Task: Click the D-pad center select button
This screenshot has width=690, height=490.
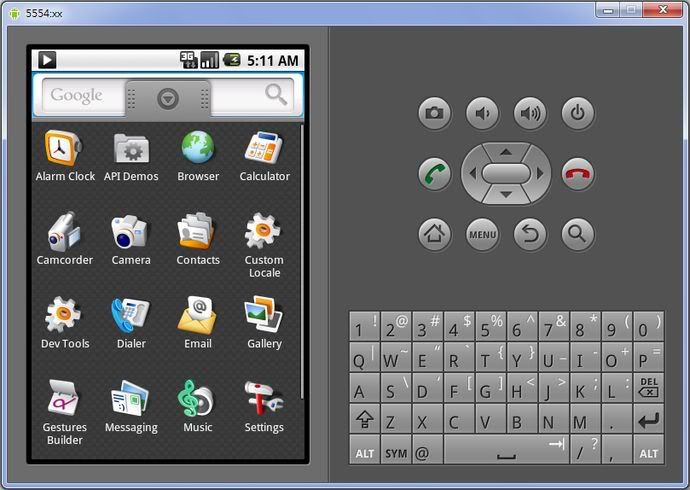Action: 506,173
